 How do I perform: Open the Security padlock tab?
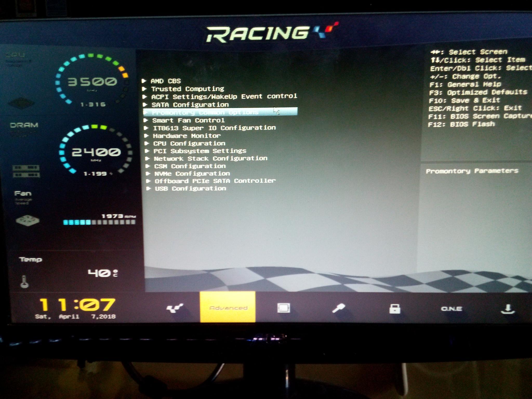tap(395, 309)
